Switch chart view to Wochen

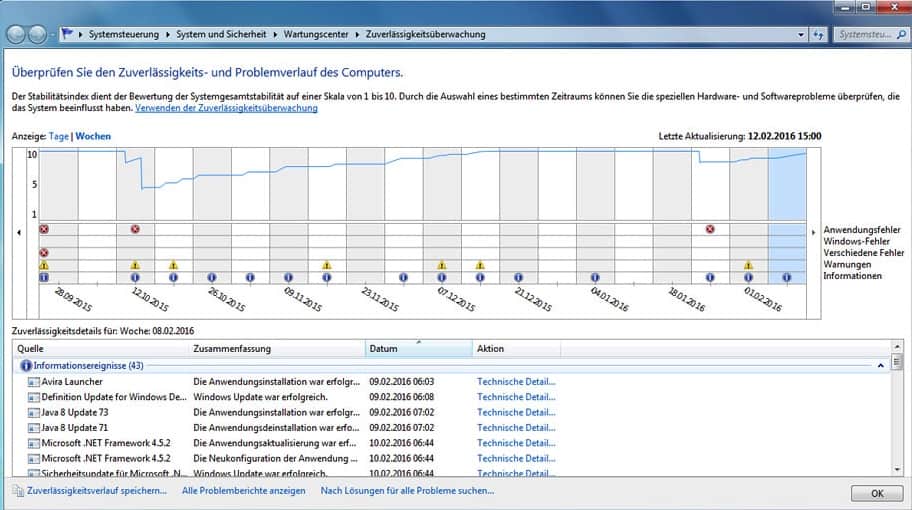click(x=93, y=136)
